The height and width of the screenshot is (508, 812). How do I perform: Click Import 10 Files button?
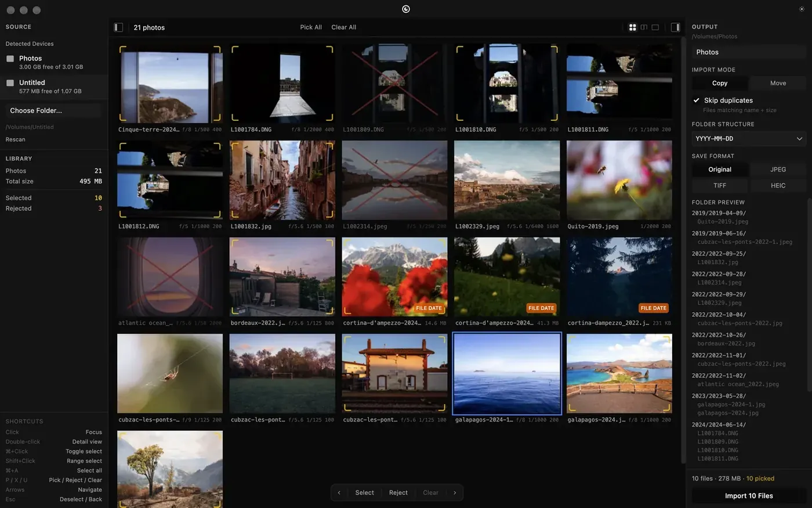point(749,496)
